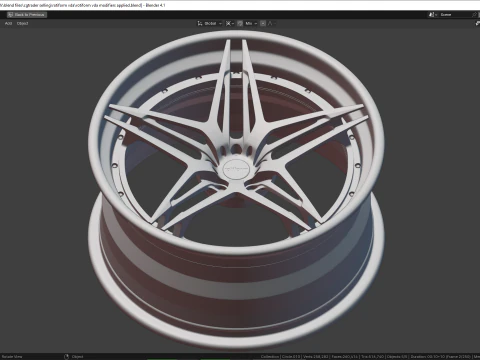The image size is (480, 360).
Task: Click the Scene name field
Action: tap(455, 15)
